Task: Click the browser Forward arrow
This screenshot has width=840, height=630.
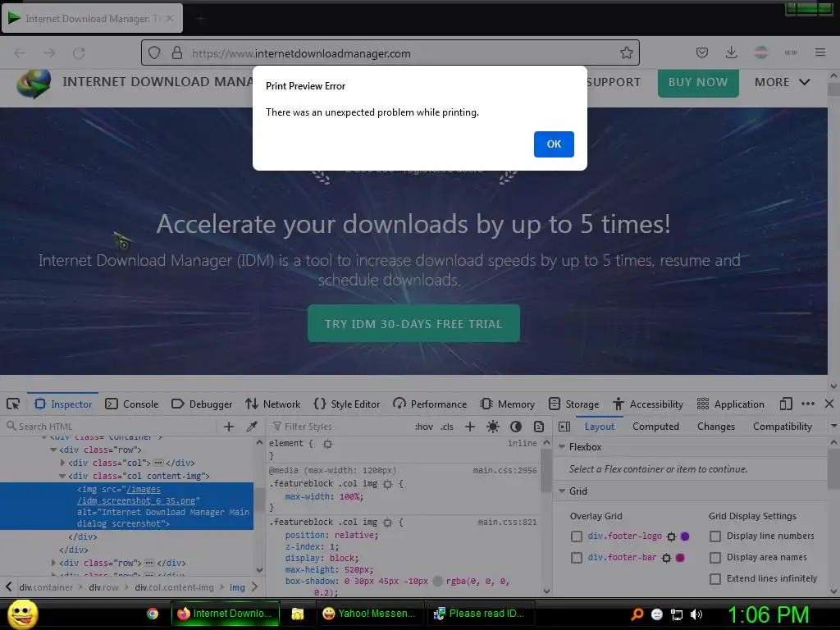Action: [49, 53]
